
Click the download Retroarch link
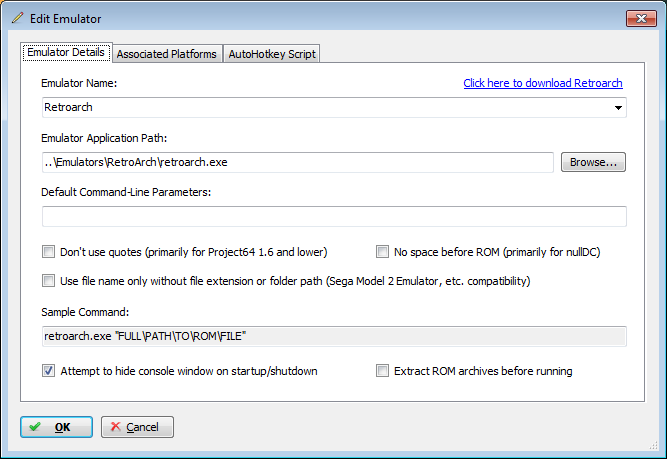point(543,83)
